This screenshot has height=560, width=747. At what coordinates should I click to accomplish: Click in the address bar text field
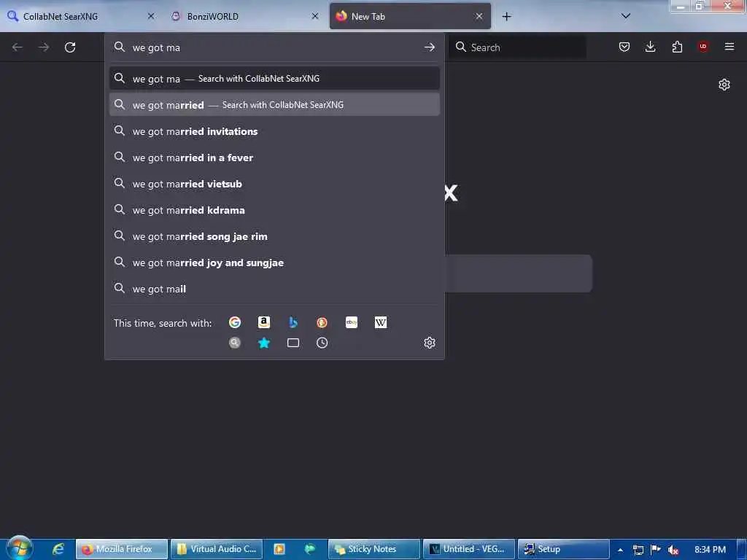[274, 47]
